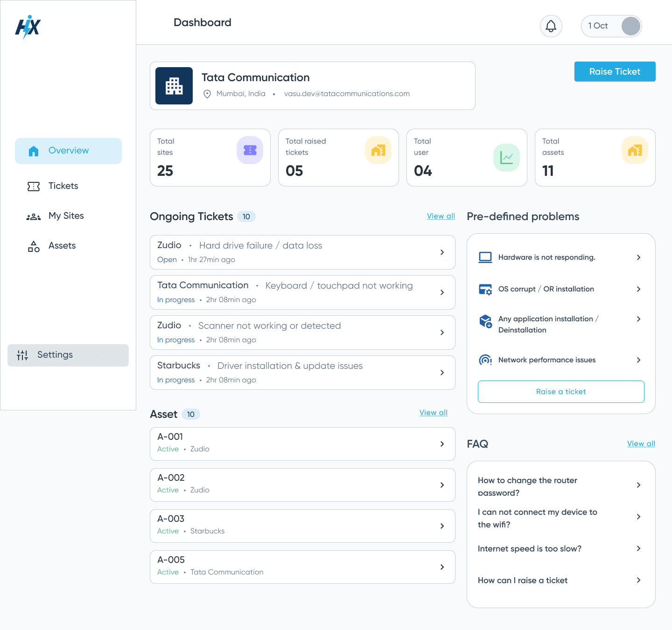Click the Tata Communication building icon
The width and height of the screenshot is (672, 630).
174,86
